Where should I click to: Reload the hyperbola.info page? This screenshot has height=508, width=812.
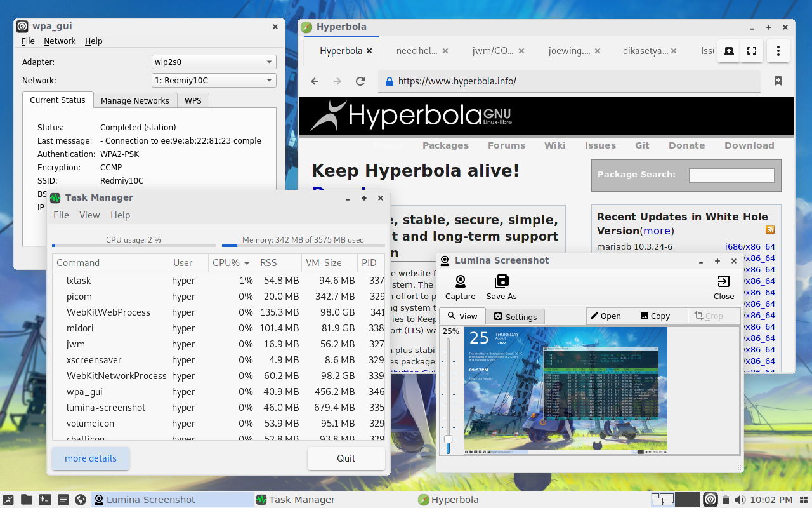[360, 81]
